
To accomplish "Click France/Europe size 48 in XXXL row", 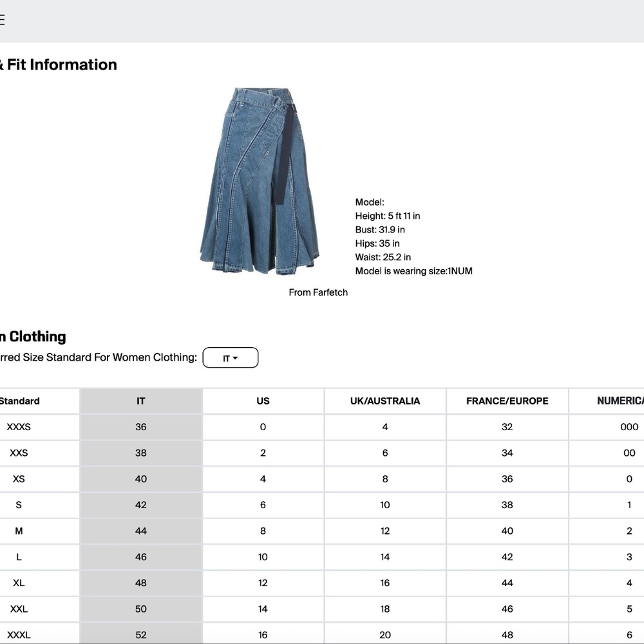I will [x=507, y=634].
